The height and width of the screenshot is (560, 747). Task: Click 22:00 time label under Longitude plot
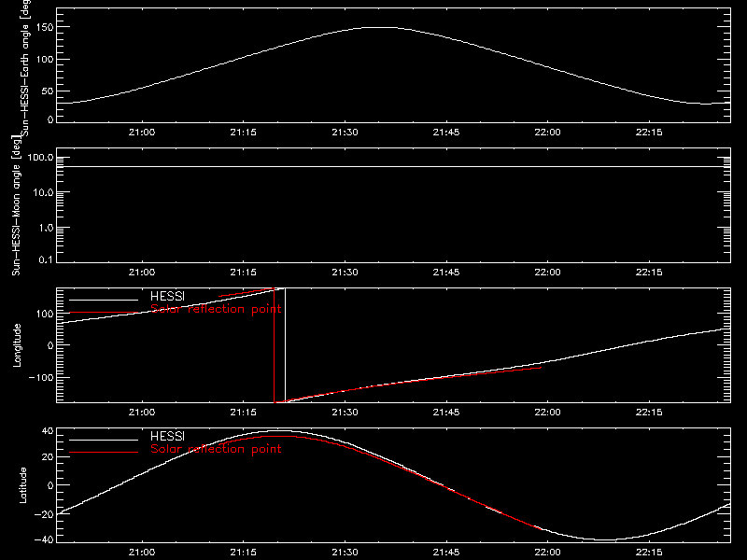547,412
